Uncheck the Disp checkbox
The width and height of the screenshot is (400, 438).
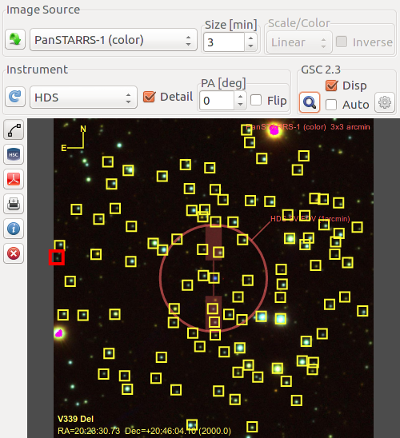(331, 86)
